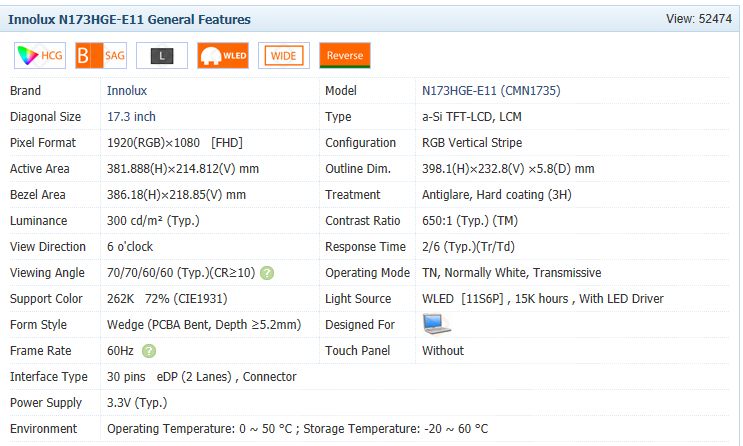Click the Environment row label
Viewport: 743px width, 446px height.
(x=44, y=429)
